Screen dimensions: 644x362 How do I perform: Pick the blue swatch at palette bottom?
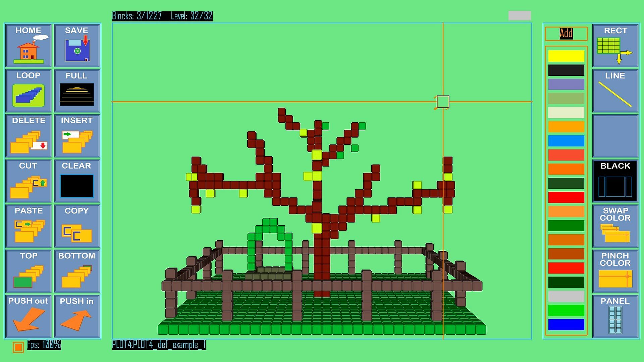coord(566,324)
